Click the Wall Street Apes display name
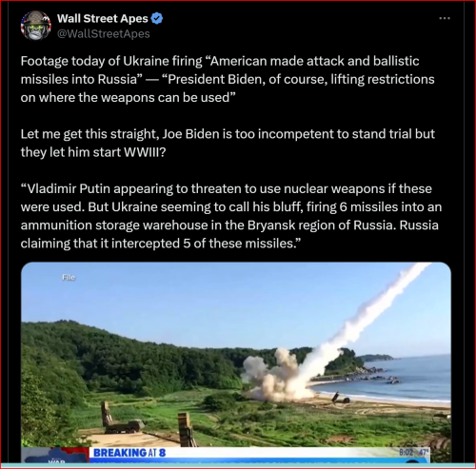 point(103,19)
